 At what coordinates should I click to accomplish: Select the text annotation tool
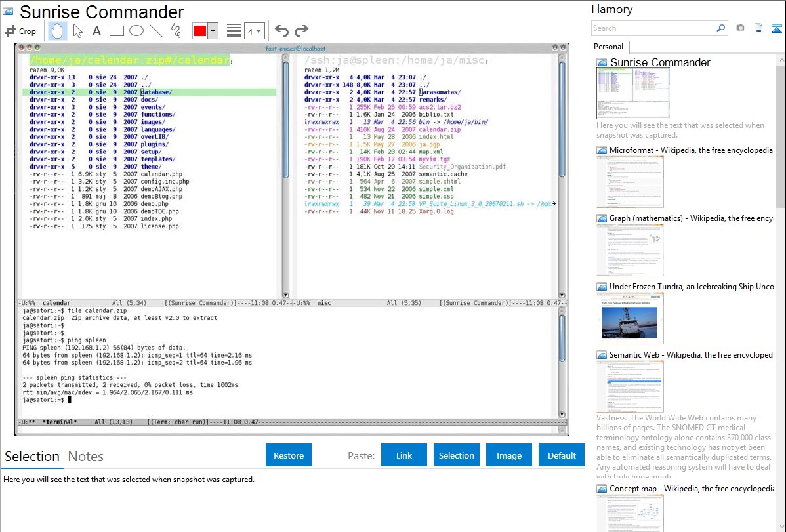pos(96,31)
